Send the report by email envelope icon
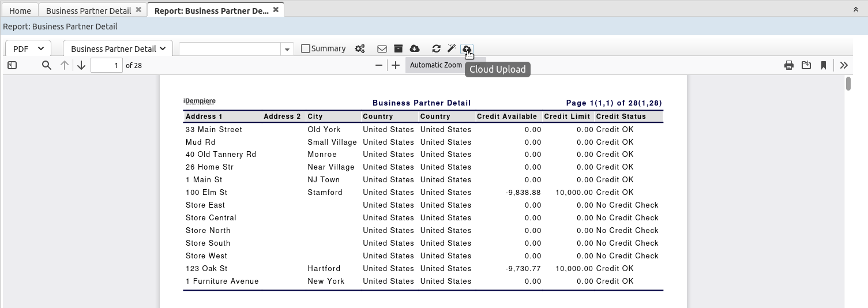This screenshot has width=868, height=308. pos(382,49)
